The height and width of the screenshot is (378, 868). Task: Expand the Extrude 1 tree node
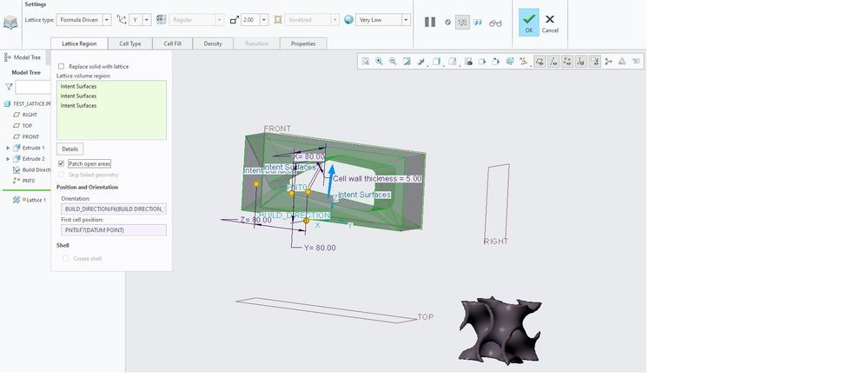[8, 148]
